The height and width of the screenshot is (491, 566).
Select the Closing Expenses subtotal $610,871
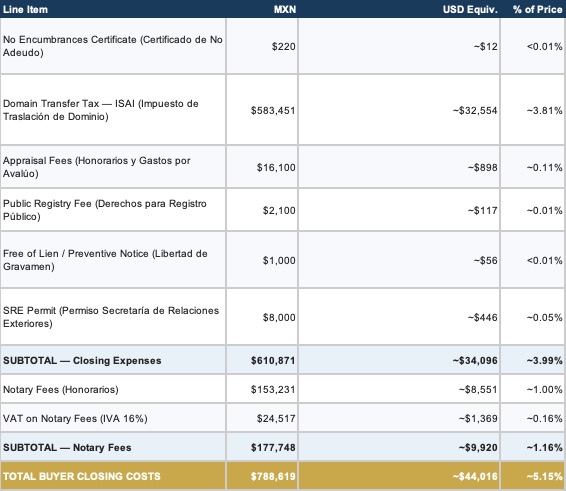click(x=273, y=361)
